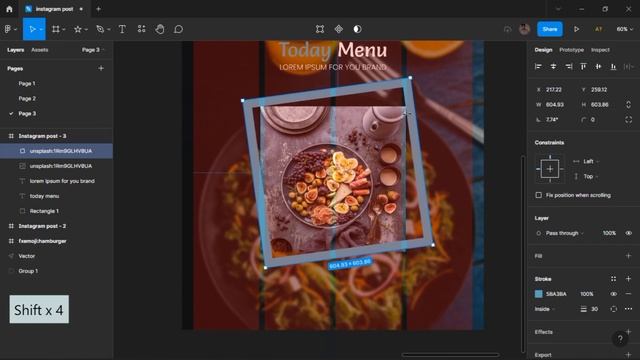Screen dimensions: 640x360
Task: Add a stroke with the plus icon
Action: (x=628, y=279)
